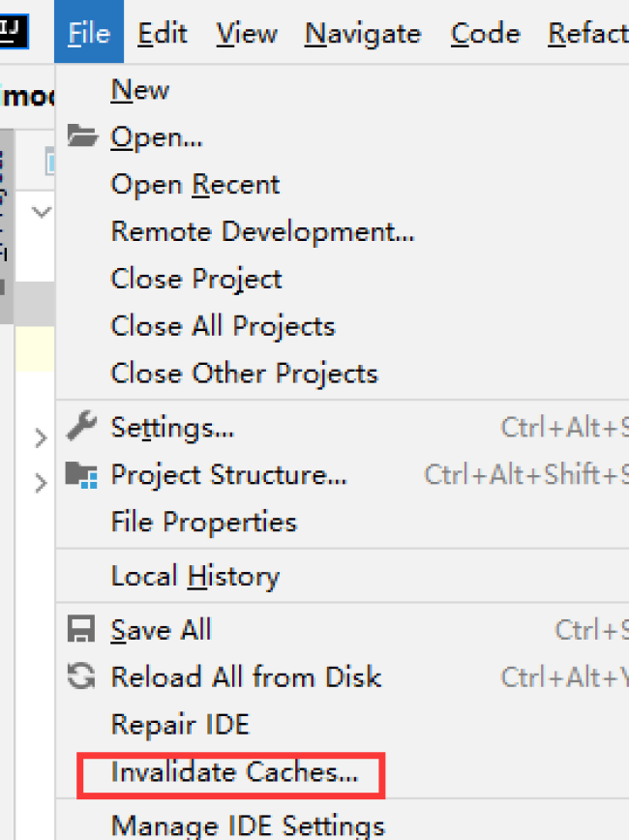Expand the Open Recent submenu
629x840 pixels.
pos(195,184)
